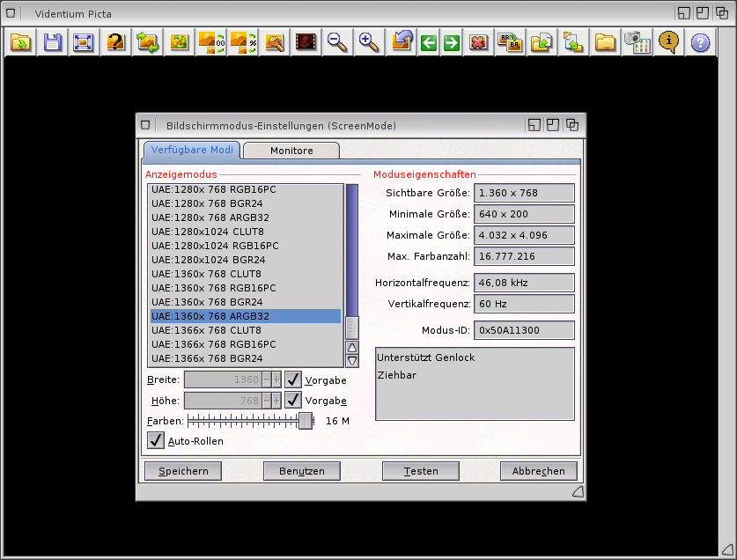
Task: Click the open folder icon in the toolbar
Action: (x=20, y=42)
